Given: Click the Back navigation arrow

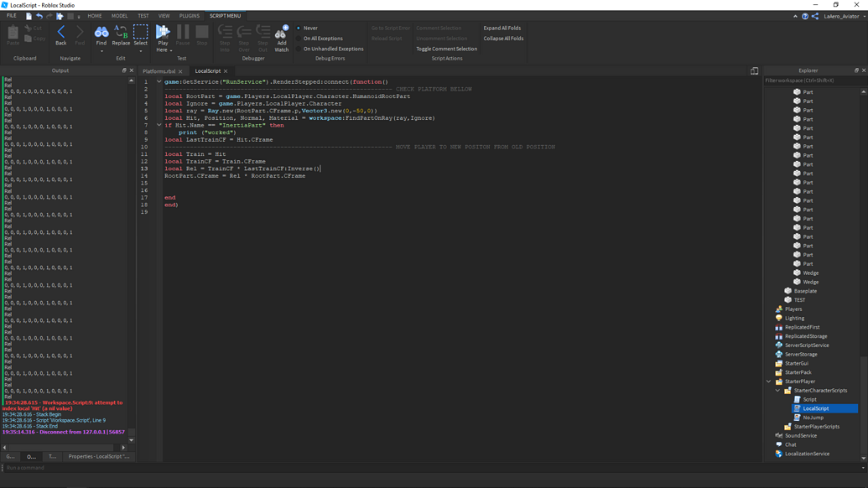Looking at the screenshot, I should point(61,32).
